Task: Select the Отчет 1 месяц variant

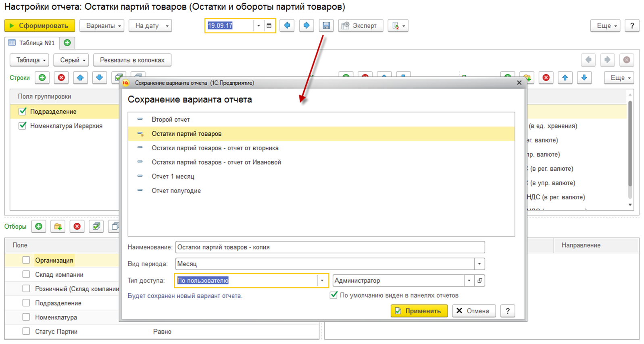Action: pos(321,176)
